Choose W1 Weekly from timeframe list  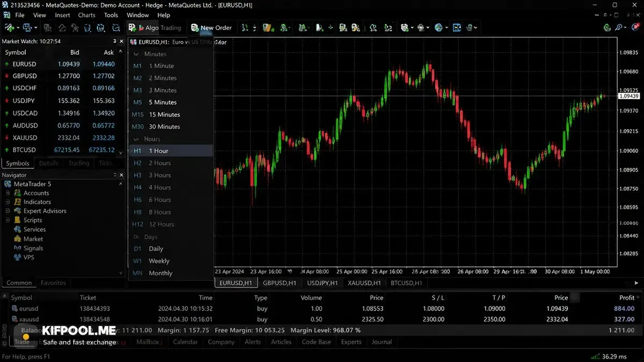pos(171,261)
